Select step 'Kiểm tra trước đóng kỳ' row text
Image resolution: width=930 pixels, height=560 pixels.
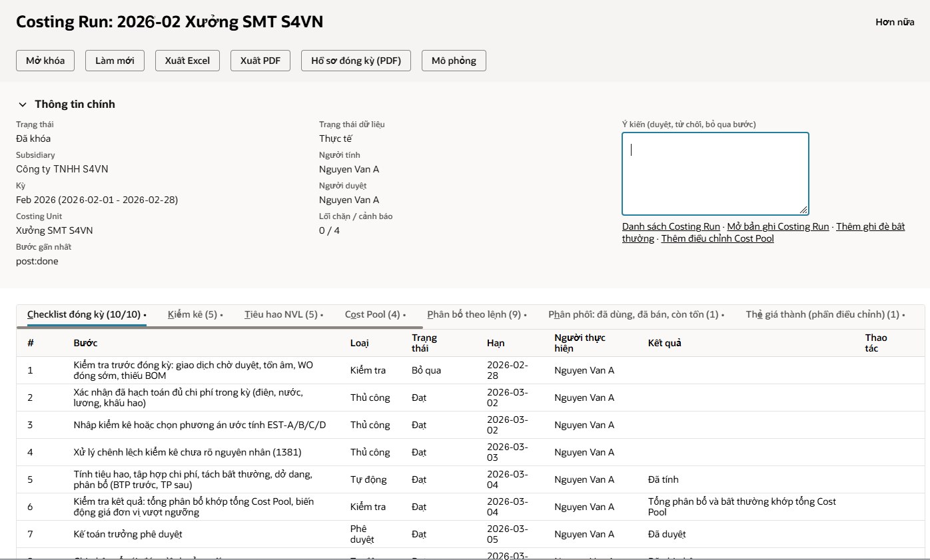tap(193, 370)
